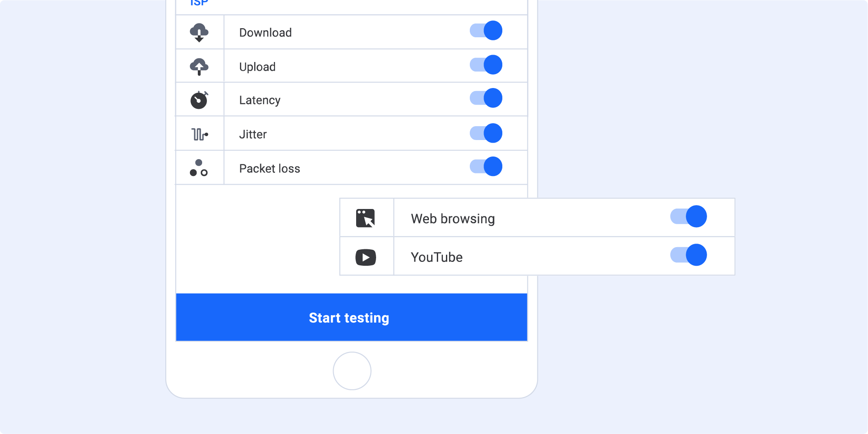
Task: Select the Web browsing label
Action: coord(453,219)
